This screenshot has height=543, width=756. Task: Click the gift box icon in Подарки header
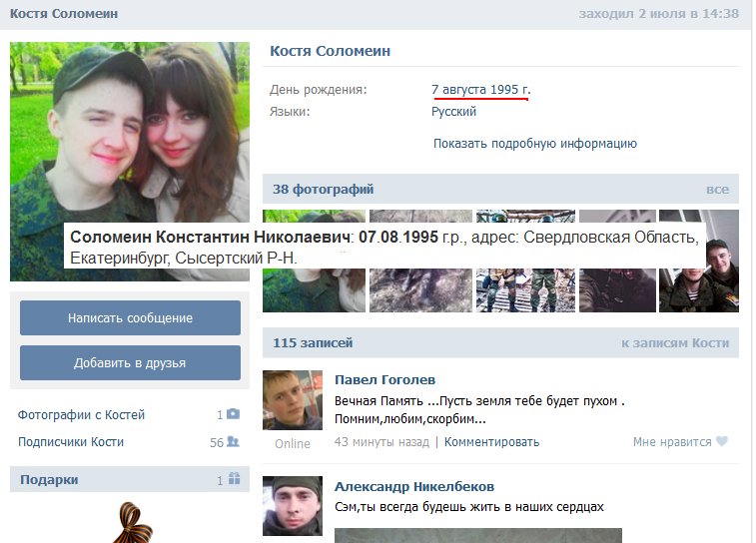coord(234,478)
